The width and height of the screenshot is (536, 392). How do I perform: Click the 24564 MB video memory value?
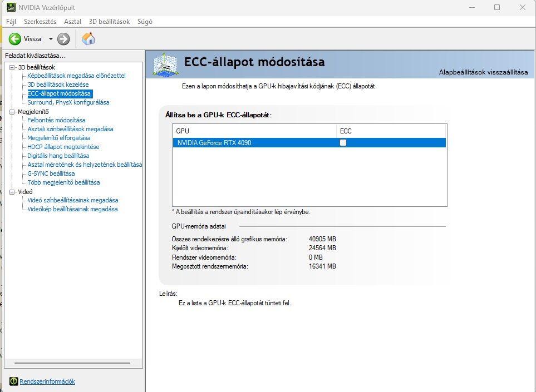coord(322,248)
